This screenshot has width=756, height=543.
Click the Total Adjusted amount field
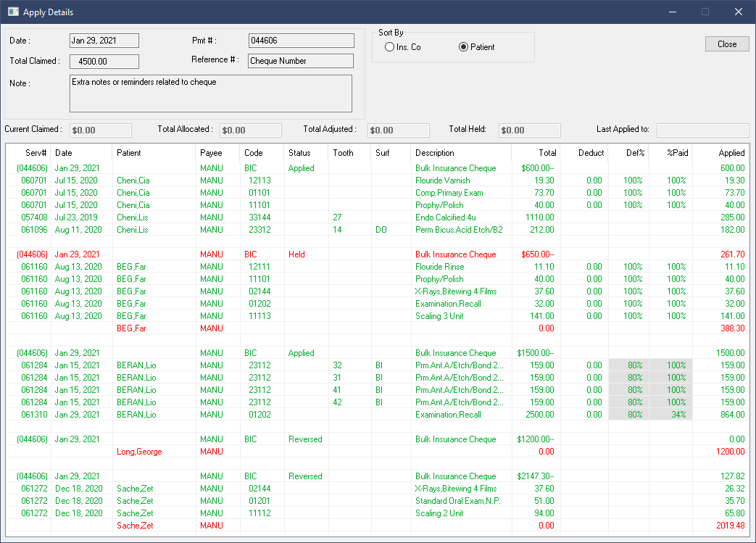point(398,130)
